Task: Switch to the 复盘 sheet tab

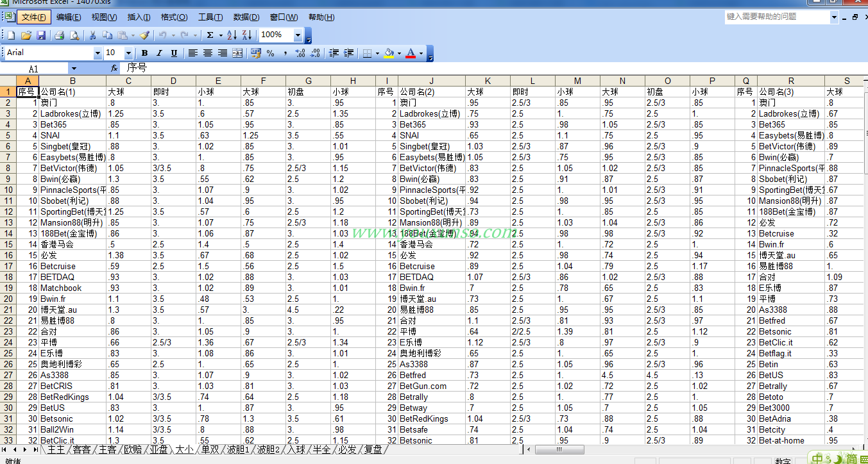Action: (373, 449)
